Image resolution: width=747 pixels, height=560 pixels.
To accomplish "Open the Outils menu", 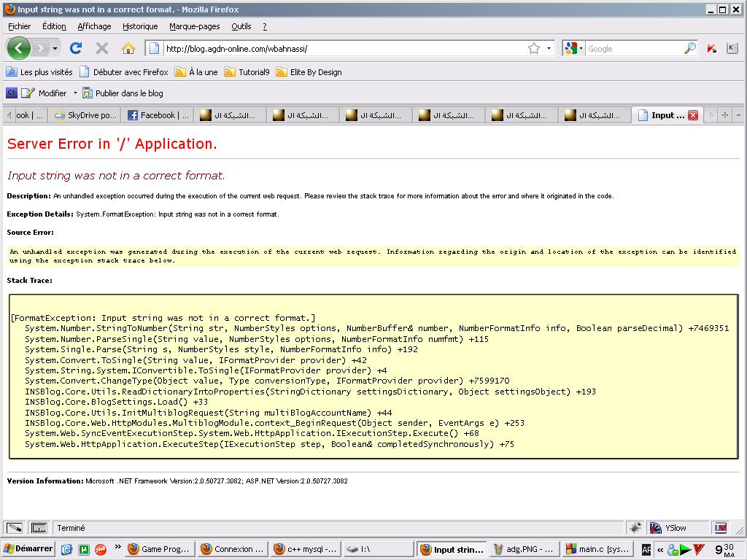I will (241, 26).
